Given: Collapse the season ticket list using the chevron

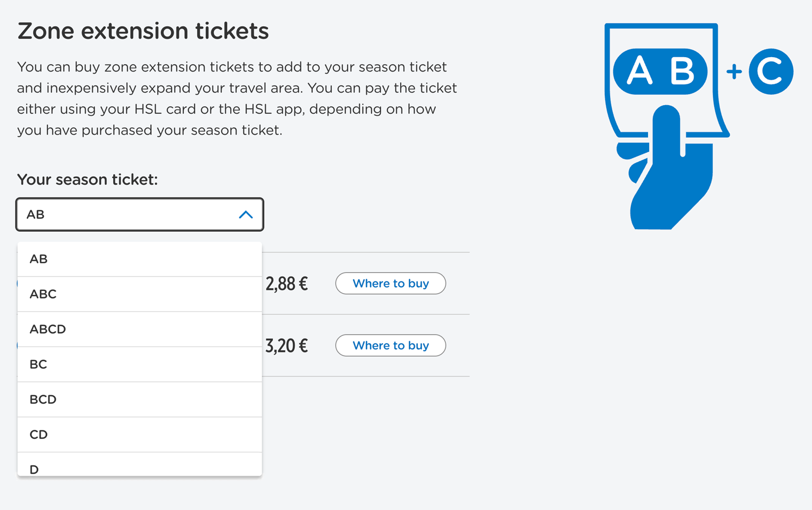Looking at the screenshot, I should (246, 215).
